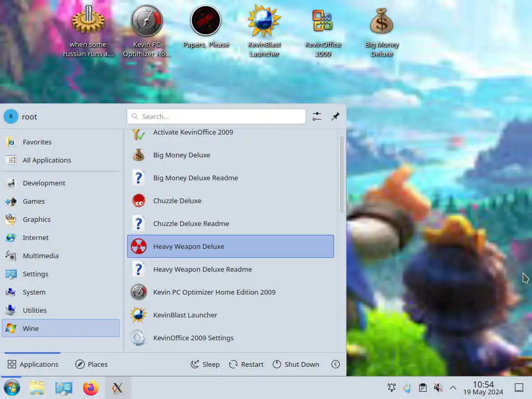The width and height of the screenshot is (532, 399).
Task: Launch Activate KevinOffice 2009
Action: (x=230, y=135)
